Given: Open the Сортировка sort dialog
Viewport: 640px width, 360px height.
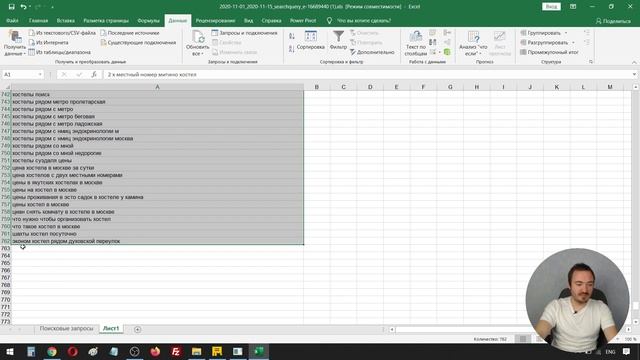Looking at the screenshot, I should (x=311, y=41).
